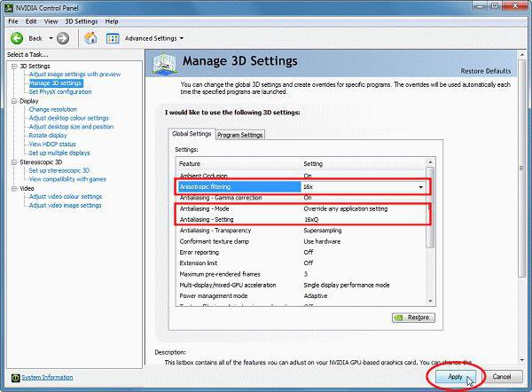The height and width of the screenshot is (392, 532).
Task: Click the Home icon in toolbar
Action: pos(90,38)
